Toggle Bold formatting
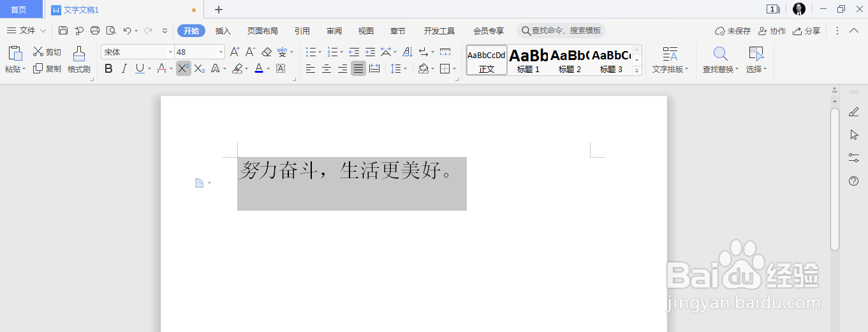Viewport: 868px width, 332px height. [x=108, y=69]
